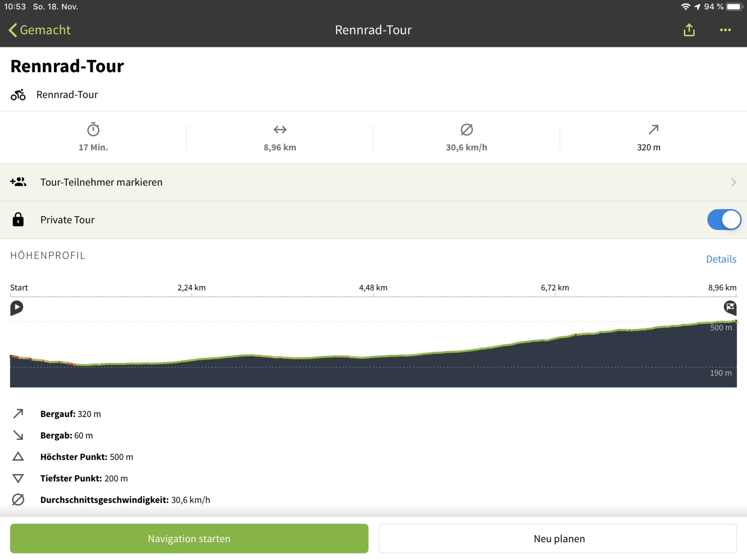This screenshot has width=747, height=560.
Task: Tap the distance double-arrow icon
Action: (x=280, y=129)
